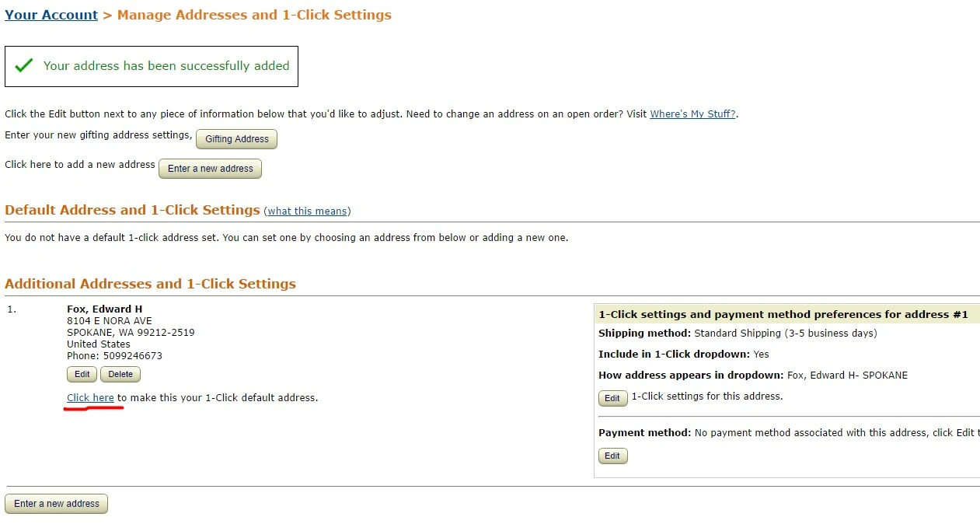Open the Your Account breadcrumb link
This screenshot has height=531, width=980.
[x=51, y=15]
